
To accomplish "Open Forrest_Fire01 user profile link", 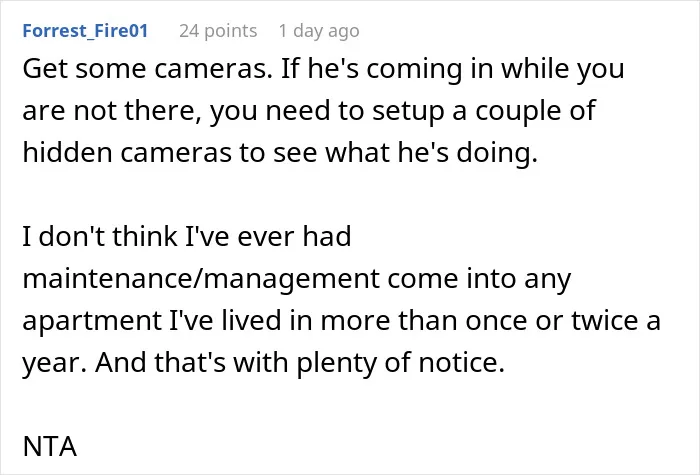I will click(x=85, y=31).
